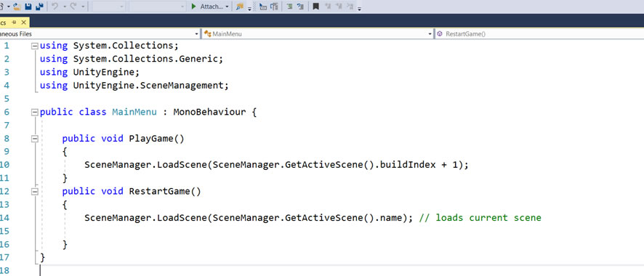
Task: Collapse the PlayGame method block
Action: point(34,139)
